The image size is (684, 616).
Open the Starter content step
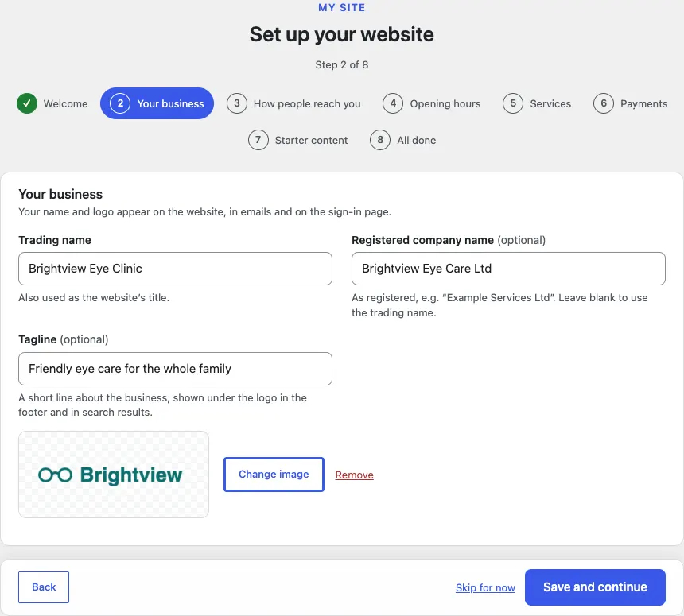[298, 140]
